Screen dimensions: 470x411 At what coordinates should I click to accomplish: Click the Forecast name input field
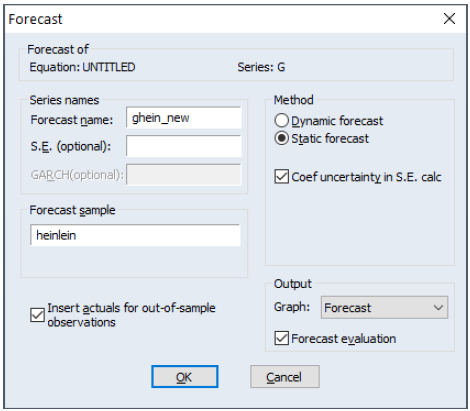point(184,118)
